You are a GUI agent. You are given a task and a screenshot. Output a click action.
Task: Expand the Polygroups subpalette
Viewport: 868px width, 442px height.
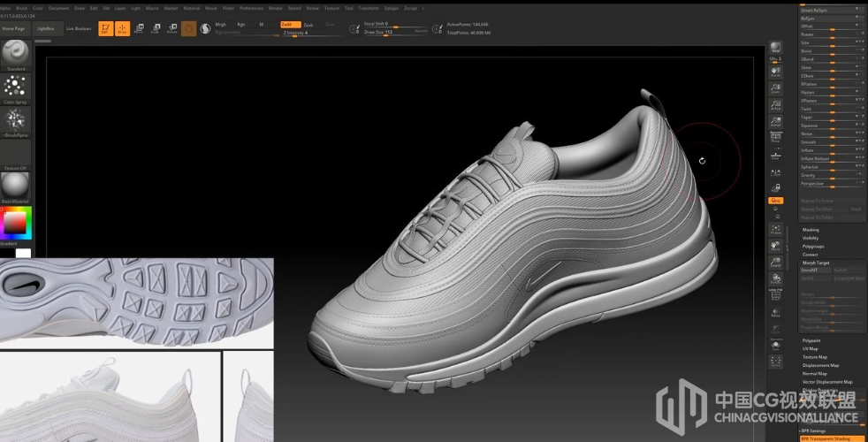click(x=813, y=246)
